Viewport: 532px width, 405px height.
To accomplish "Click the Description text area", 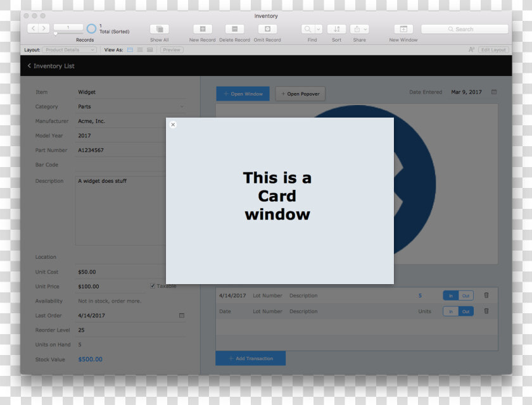I will coord(120,211).
